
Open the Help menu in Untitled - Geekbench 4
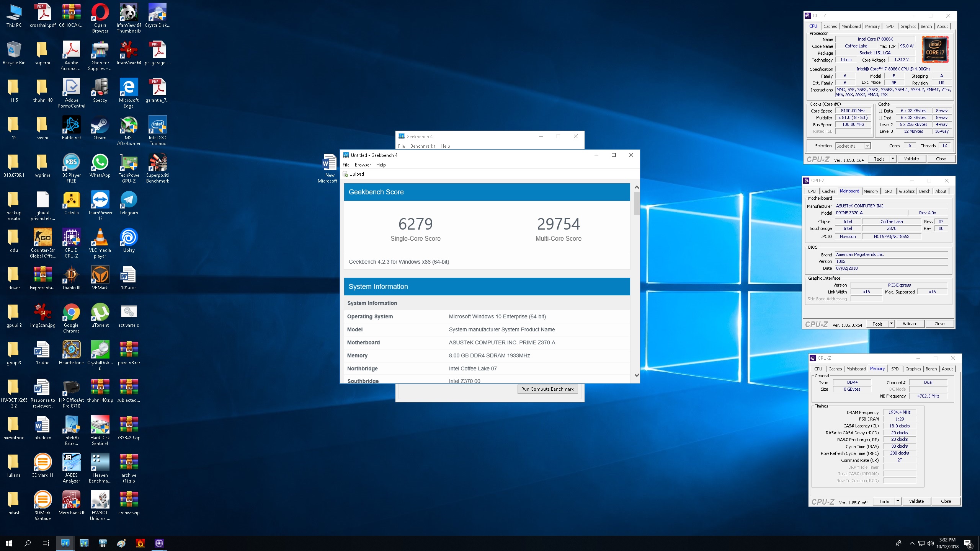(381, 165)
